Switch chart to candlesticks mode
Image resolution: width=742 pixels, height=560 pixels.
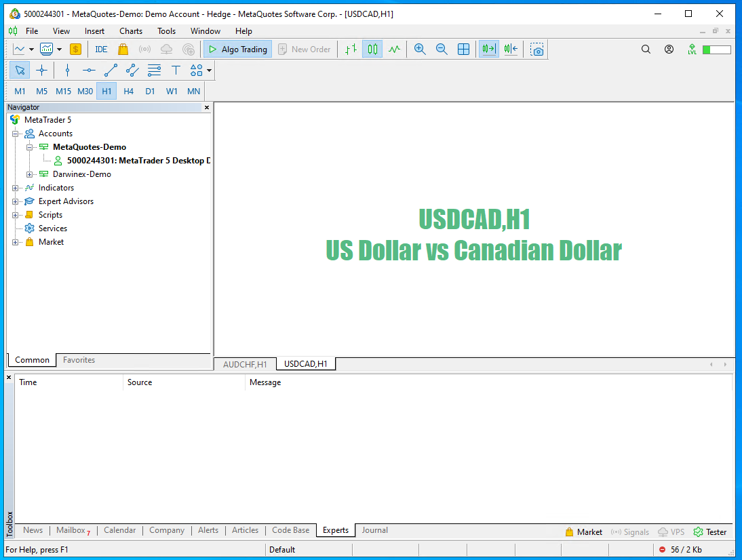[x=372, y=49]
